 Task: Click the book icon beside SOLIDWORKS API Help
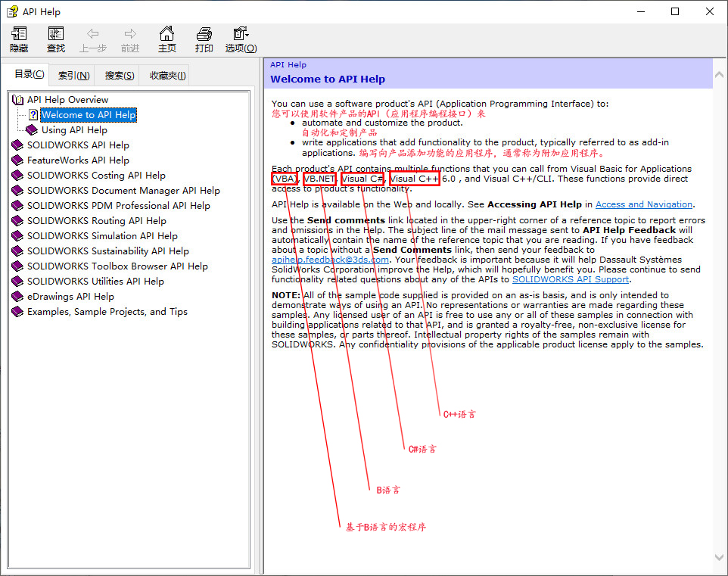point(18,145)
